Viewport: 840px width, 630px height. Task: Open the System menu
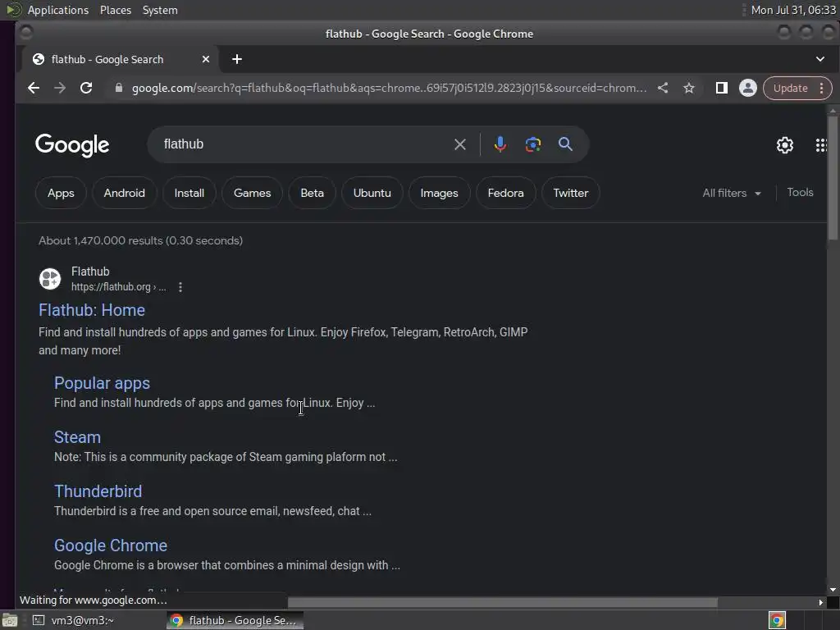[160, 10]
